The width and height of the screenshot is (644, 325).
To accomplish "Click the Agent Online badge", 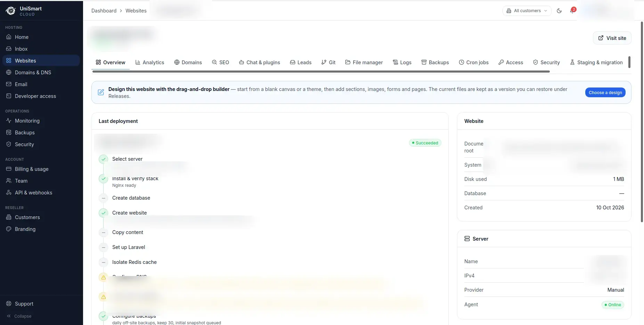I will 613,305.
